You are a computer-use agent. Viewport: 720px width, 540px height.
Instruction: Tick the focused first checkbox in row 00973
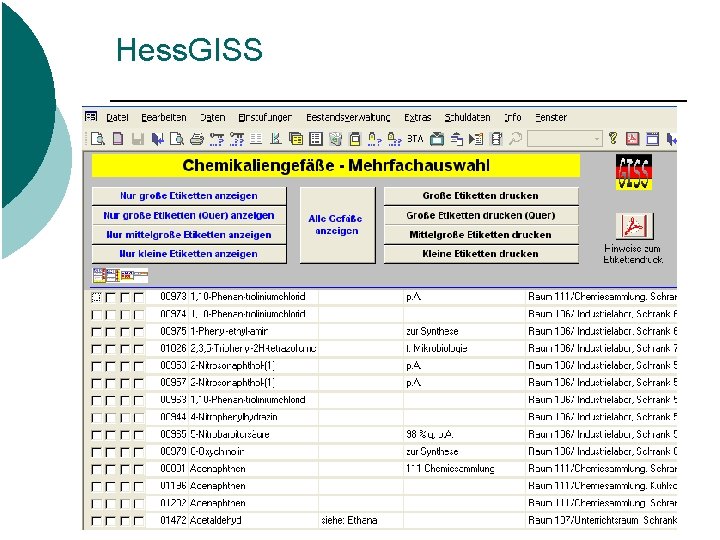(x=96, y=297)
